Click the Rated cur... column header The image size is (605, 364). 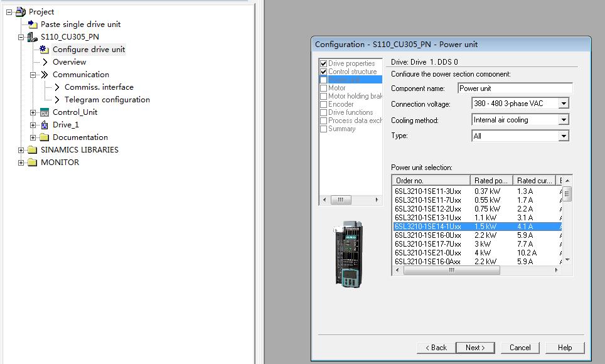(x=534, y=180)
